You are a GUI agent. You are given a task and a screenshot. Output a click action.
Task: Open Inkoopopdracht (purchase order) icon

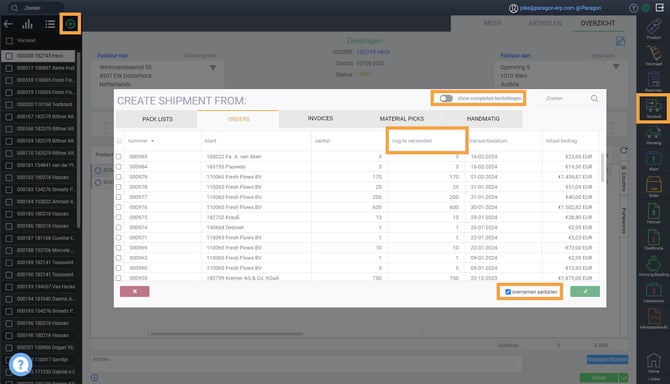(x=653, y=319)
